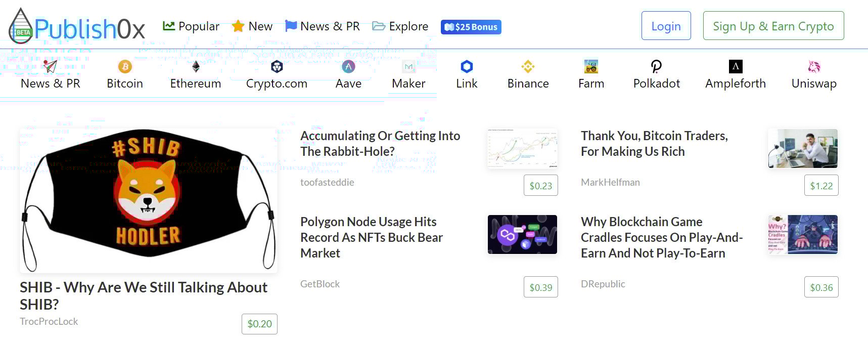Viewport: 868px width, 342px height.
Task: Go to the New posts section
Action: pyautogui.click(x=252, y=26)
